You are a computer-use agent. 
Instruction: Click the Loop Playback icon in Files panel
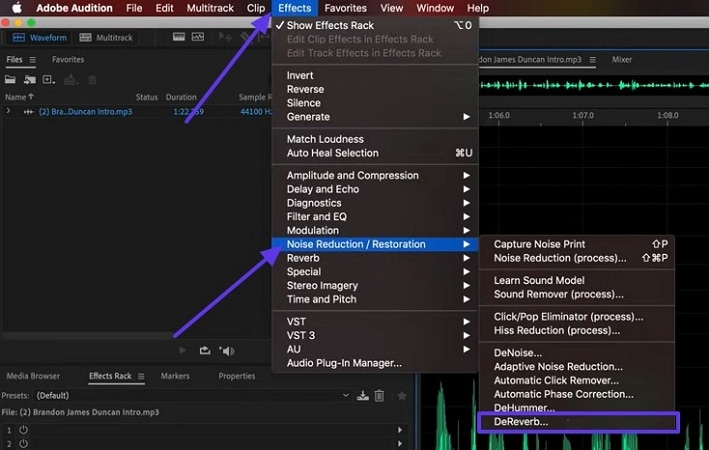pyautogui.click(x=205, y=351)
